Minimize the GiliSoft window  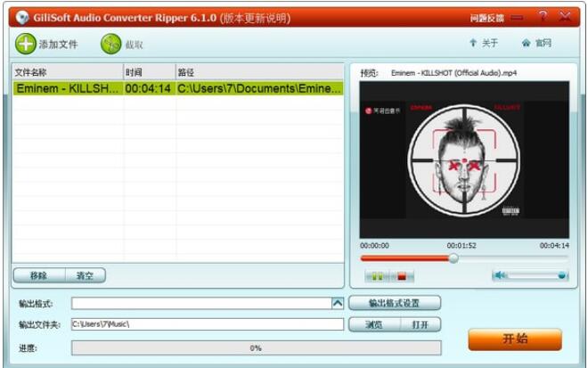pos(517,18)
